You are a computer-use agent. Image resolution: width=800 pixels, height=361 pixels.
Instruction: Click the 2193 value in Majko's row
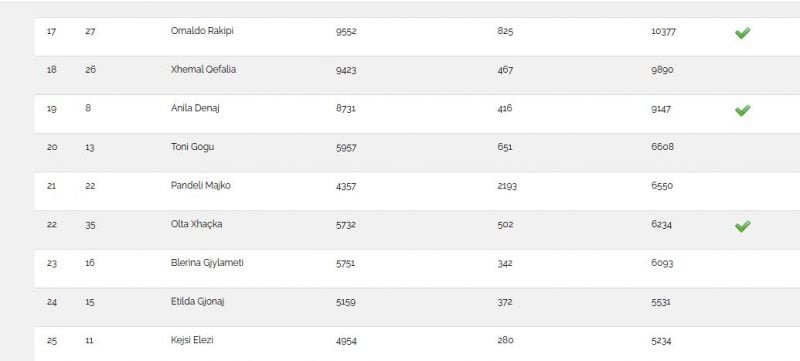[x=507, y=186]
